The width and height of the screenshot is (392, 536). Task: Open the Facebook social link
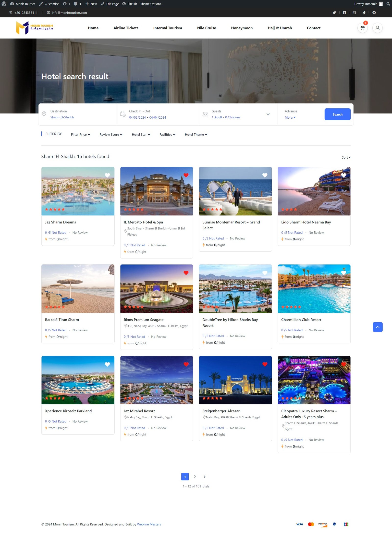[x=344, y=12]
